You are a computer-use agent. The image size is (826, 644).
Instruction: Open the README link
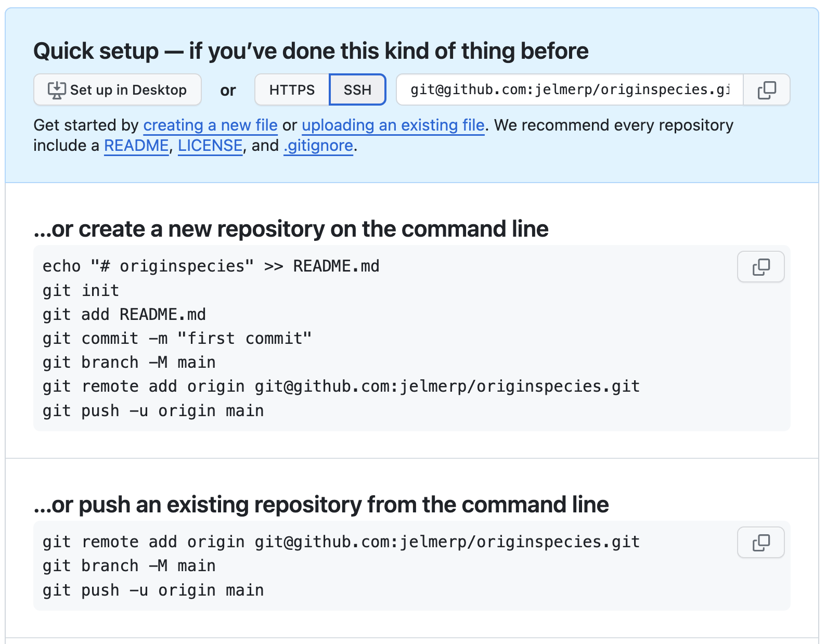pyautogui.click(x=136, y=146)
